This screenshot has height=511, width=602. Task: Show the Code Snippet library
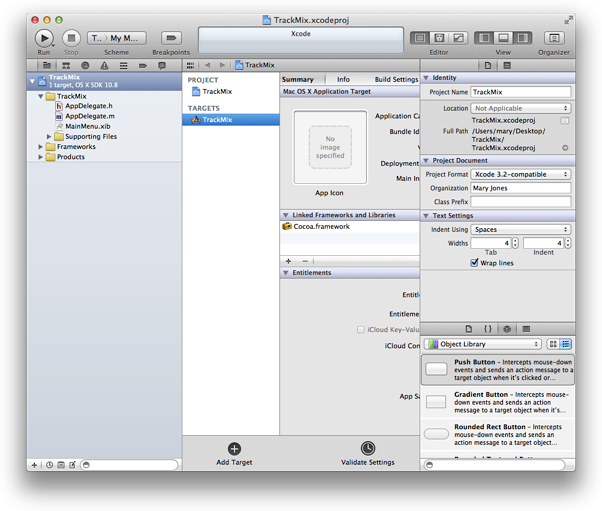[x=488, y=329]
